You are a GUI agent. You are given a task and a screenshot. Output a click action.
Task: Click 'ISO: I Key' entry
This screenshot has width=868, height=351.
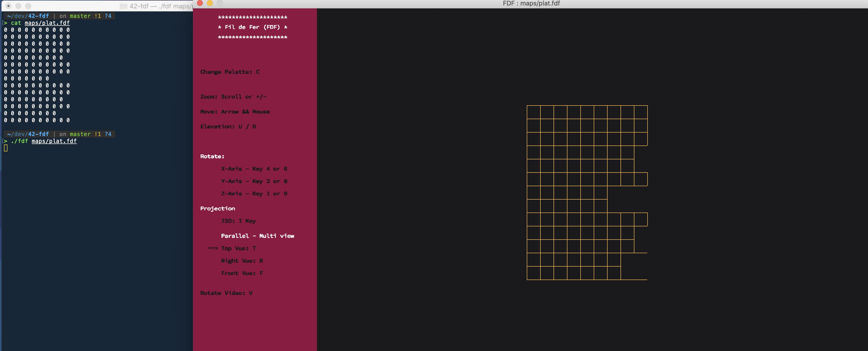(239, 221)
